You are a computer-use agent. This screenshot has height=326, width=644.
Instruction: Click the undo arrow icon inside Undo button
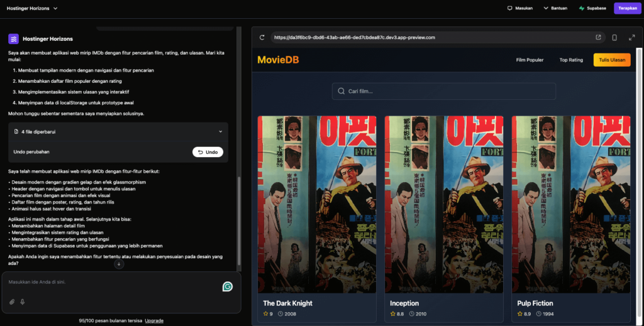(201, 152)
